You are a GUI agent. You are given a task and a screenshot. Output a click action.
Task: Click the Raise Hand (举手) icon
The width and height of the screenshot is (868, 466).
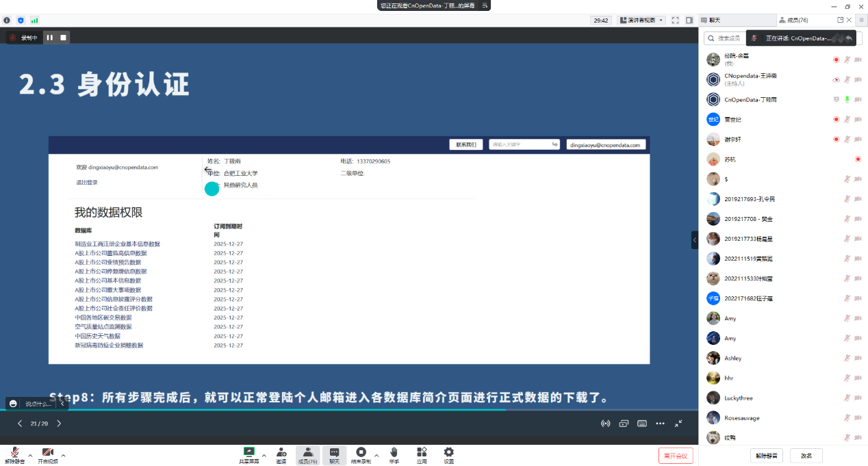click(x=394, y=452)
